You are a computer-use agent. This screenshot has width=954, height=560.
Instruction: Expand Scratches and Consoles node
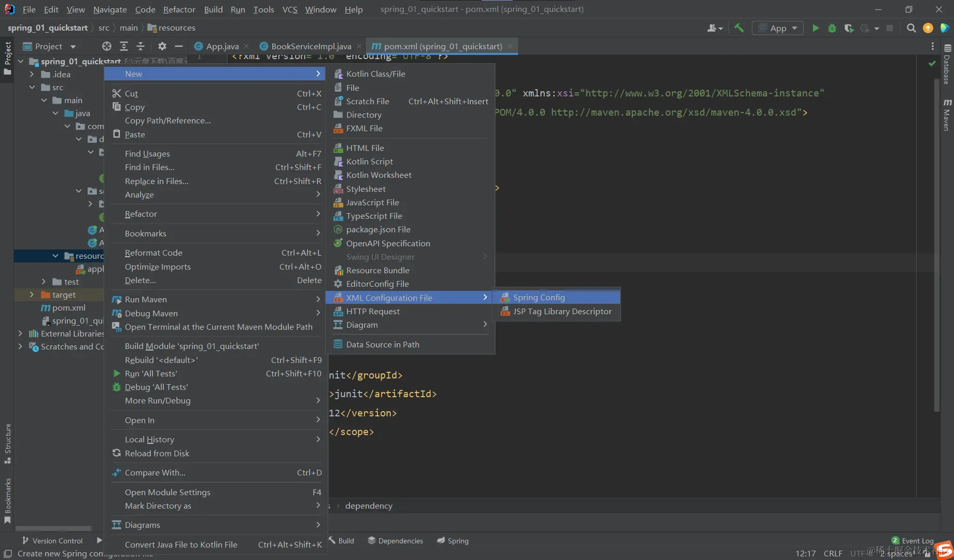[21, 346]
